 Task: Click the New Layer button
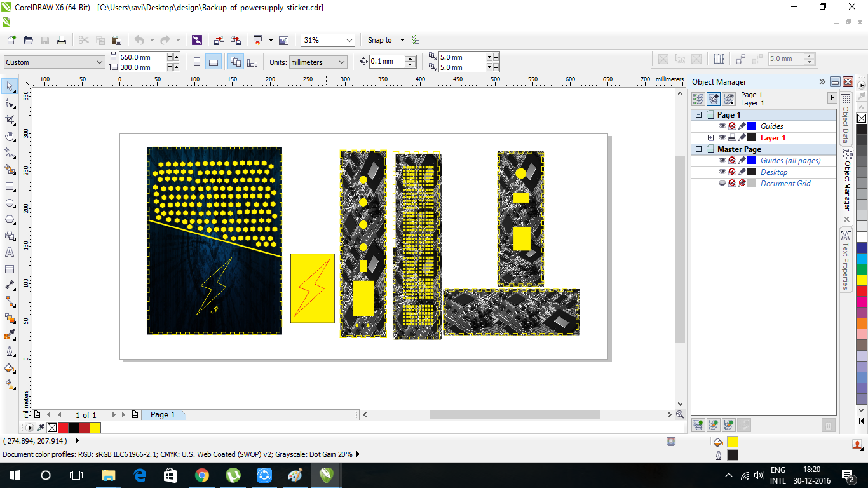coord(698,425)
